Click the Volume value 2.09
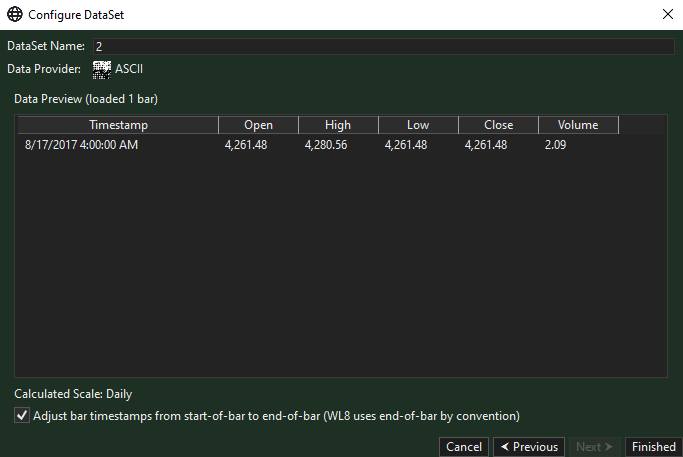The height and width of the screenshot is (457, 683). click(555, 145)
